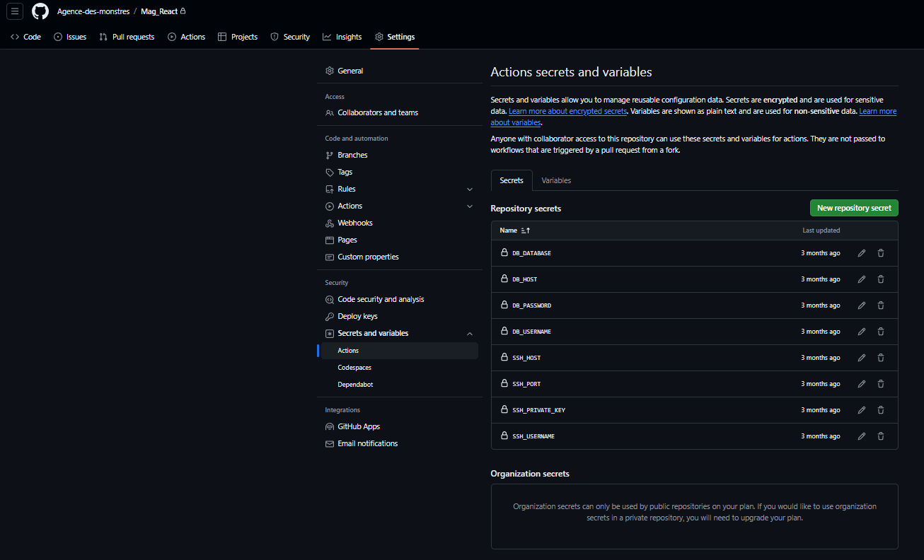This screenshot has height=560, width=924.
Task: Delete the SSH_PORT secret
Action: click(881, 384)
